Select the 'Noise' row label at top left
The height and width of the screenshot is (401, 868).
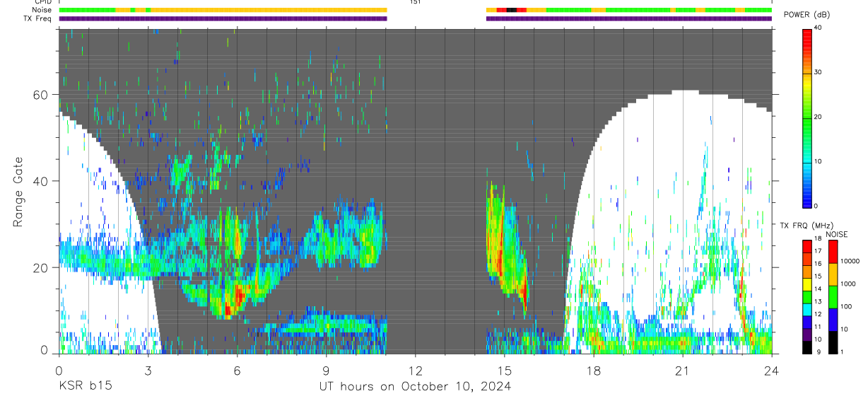42,10
